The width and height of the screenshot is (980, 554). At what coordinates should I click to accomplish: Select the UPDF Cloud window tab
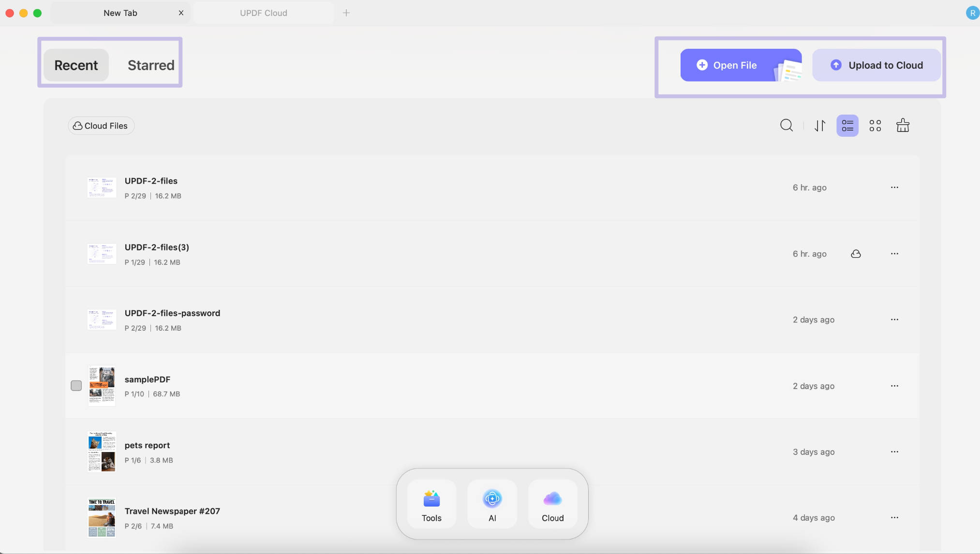click(264, 13)
